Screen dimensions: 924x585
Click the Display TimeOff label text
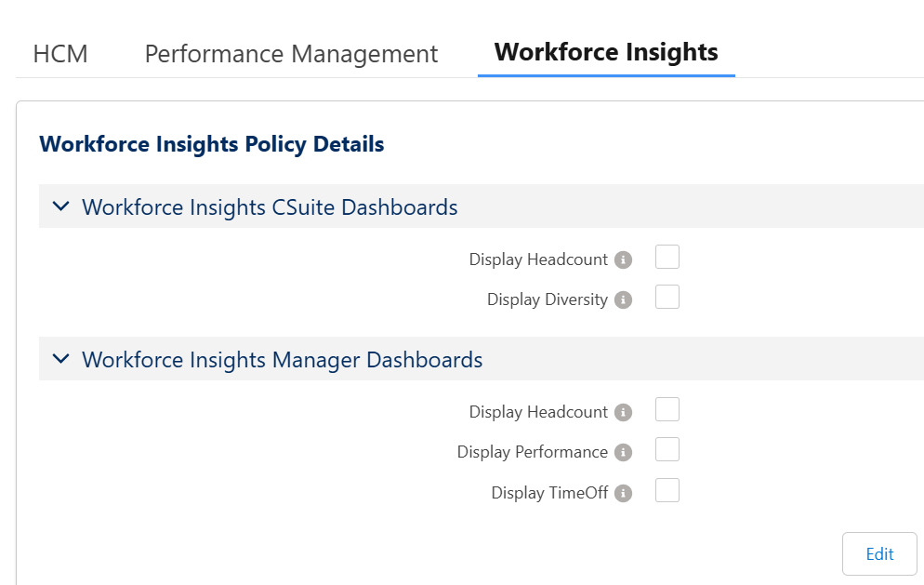point(549,493)
